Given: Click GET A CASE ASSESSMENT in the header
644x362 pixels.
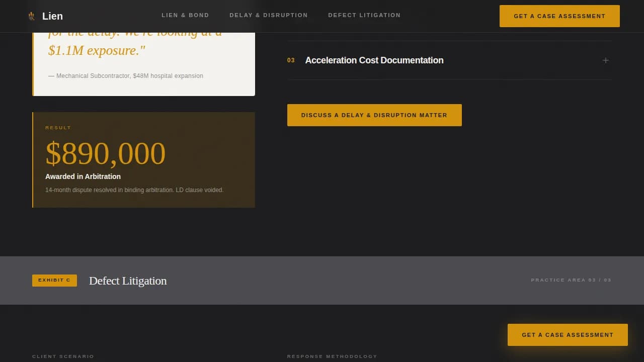Looking at the screenshot, I should (x=559, y=16).
